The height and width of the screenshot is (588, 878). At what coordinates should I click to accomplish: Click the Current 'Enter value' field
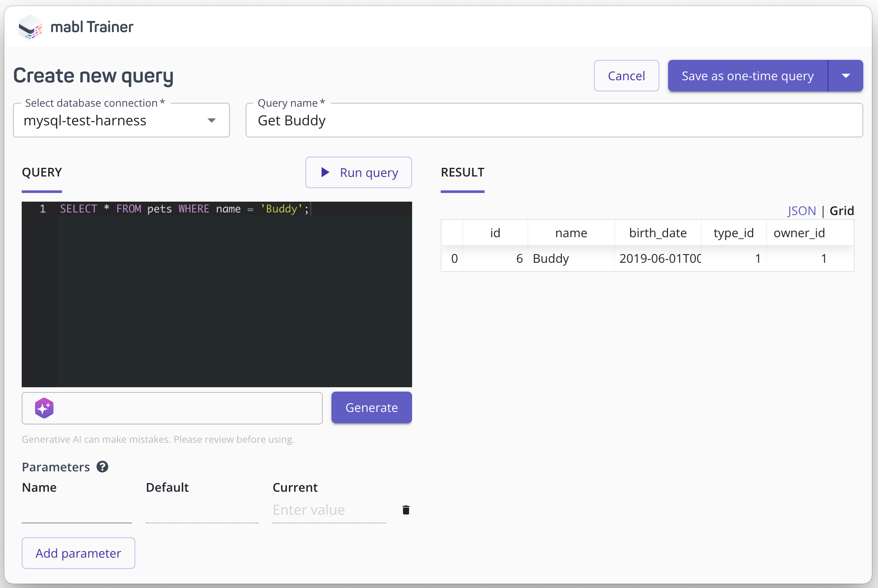pos(329,510)
